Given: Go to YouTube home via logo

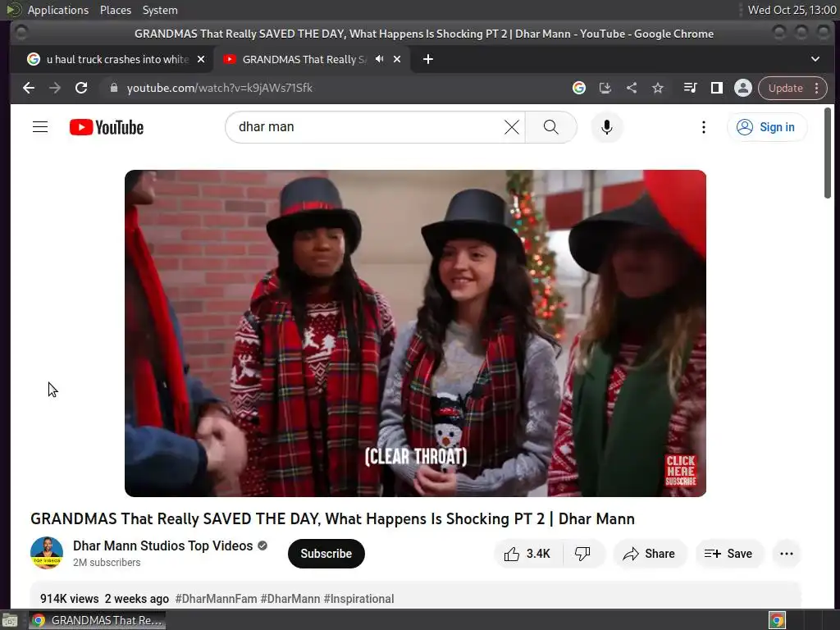Looking at the screenshot, I should (107, 127).
